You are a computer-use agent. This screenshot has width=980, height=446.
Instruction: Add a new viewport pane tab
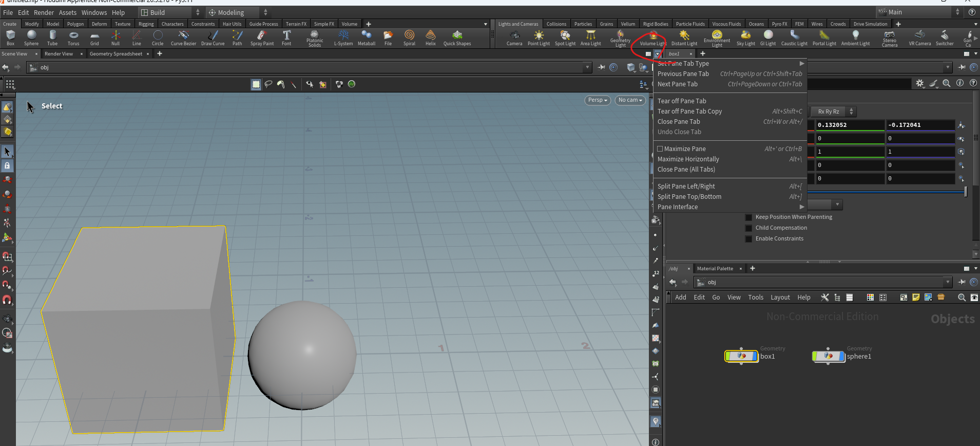click(x=160, y=54)
